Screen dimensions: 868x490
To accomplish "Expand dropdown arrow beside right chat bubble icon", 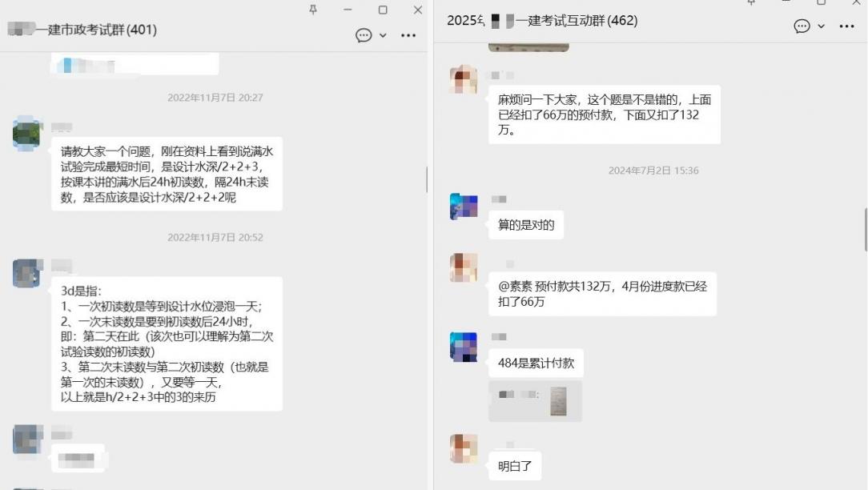I will [821, 26].
